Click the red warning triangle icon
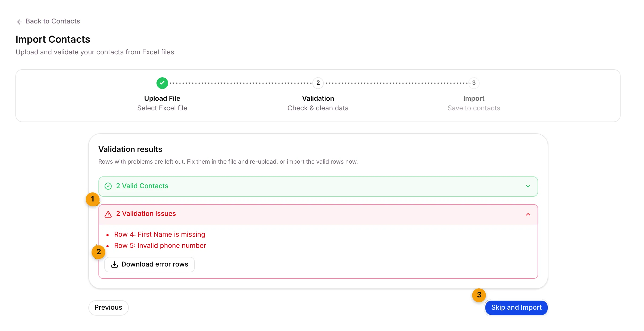Image resolution: width=644 pixels, height=331 pixels. point(108,214)
